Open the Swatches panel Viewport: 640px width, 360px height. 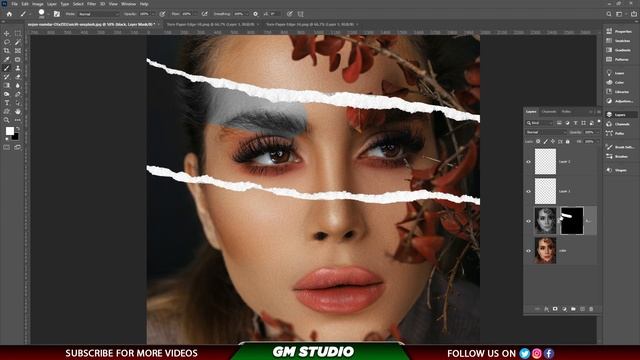619,41
